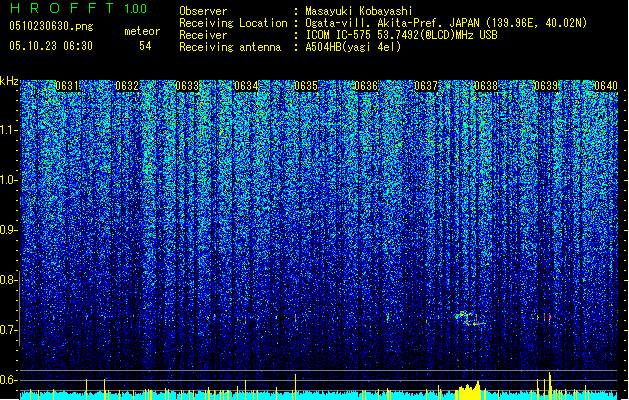Click the 0635 time marker

point(306,86)
